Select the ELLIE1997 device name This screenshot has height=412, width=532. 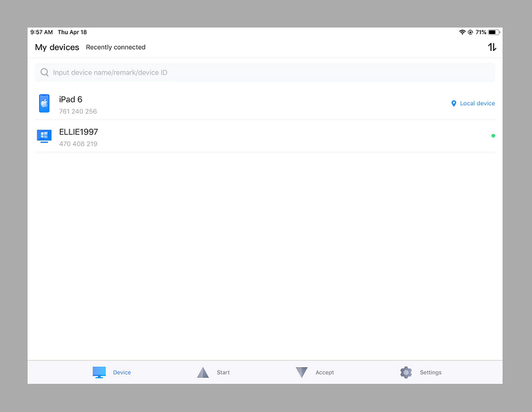pos(78,132)
